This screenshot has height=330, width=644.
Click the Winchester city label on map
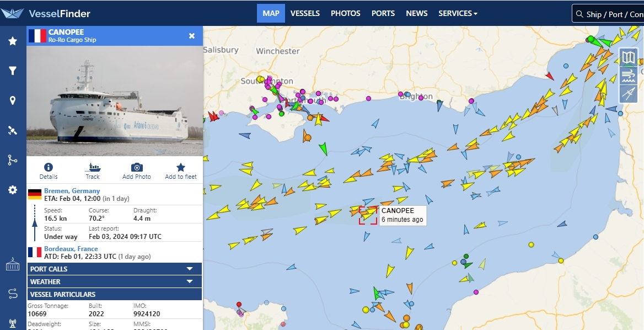278,51
